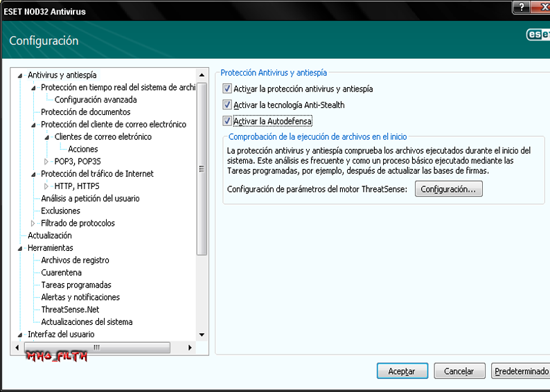Image resolution: width=550 pixels, height=392 pixels.
Task: Select POP3, POP3S tree item
Action: (x=78, y=161)
